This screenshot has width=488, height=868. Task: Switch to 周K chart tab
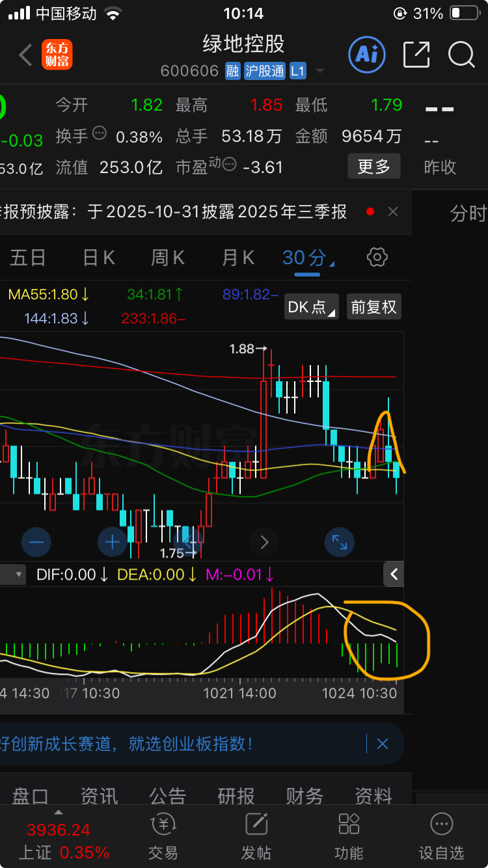[168, 258]
